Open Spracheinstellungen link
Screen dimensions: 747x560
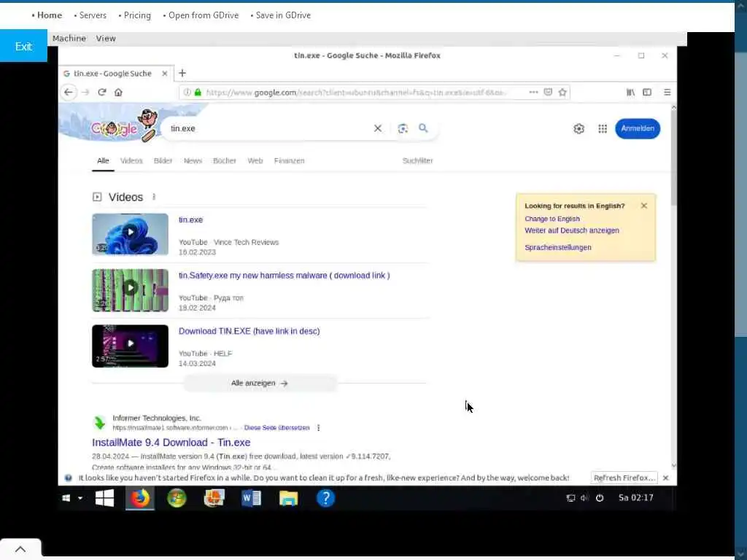point(558,248)
